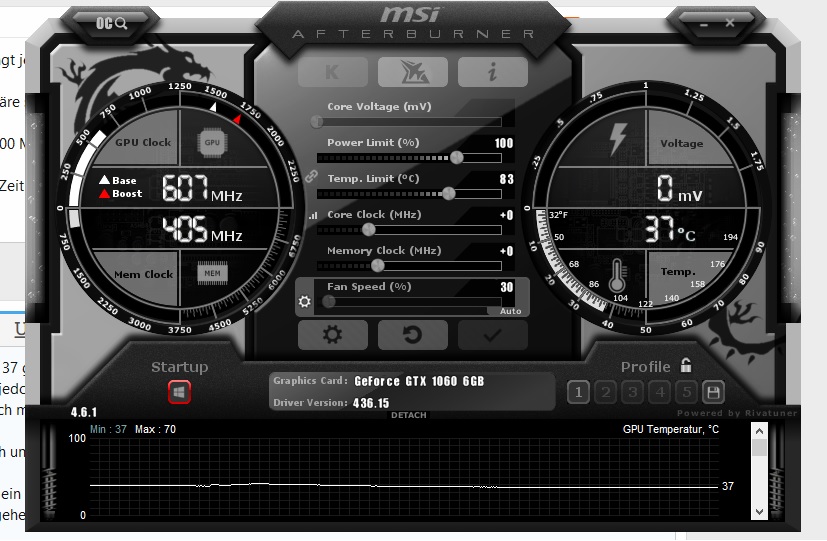Image resolution: width=827 pixels, height=541 pixels.
Task: Toggle the power and temp link icon
Action: point(311,176)
